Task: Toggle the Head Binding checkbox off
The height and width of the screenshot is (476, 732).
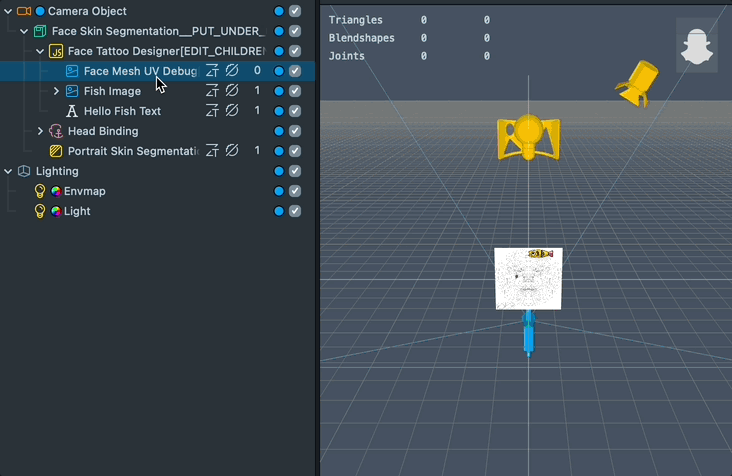Action: point(295,131)
